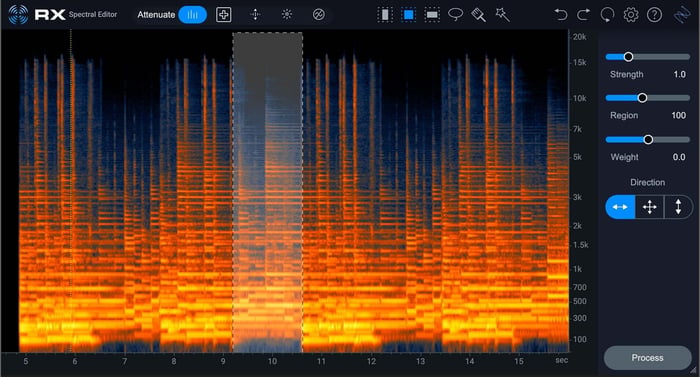Select the Pattern mode crosshair icon

click(255, 15)
